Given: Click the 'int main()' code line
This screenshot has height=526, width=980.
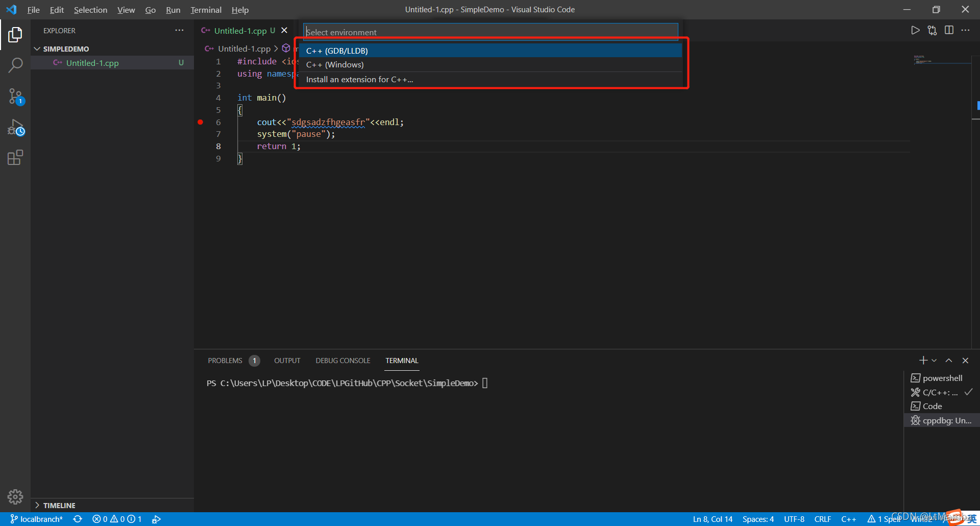Looking at the screenshot, I should click(261, 98).
